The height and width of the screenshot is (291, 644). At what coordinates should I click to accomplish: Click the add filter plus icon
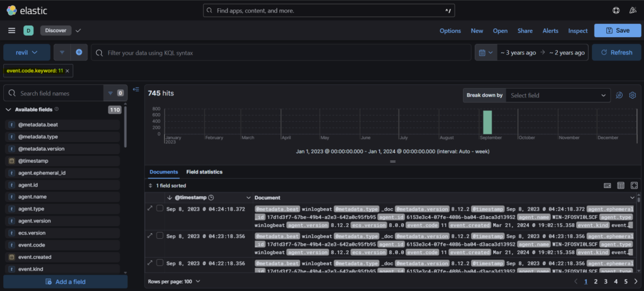(x=79, y=52)
